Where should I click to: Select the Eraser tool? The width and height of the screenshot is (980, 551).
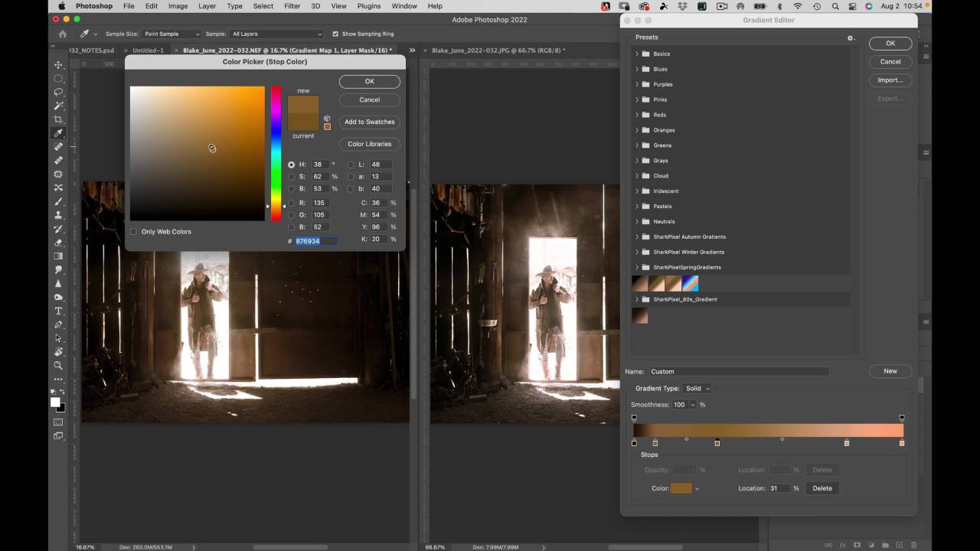(58, 243)
